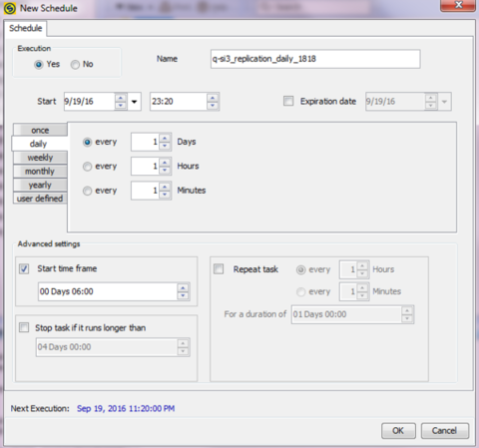This screenshot has width=479, height=448.
Task: Increment the every Minutes value spinner
Action: click(165, 187)
